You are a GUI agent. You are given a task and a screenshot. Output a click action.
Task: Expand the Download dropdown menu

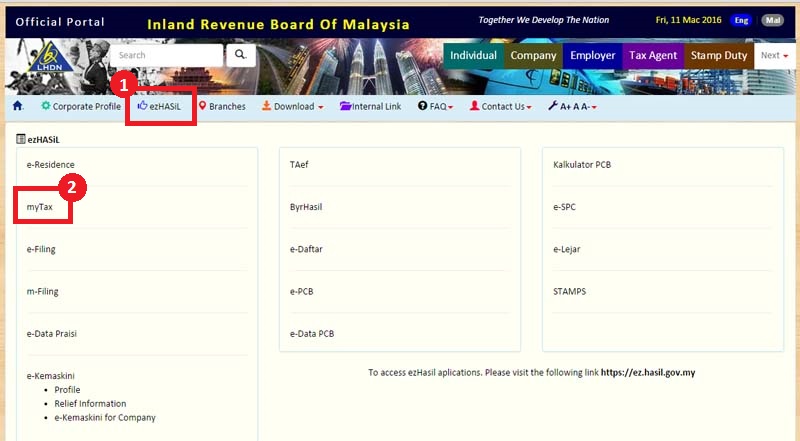point(320,107)
